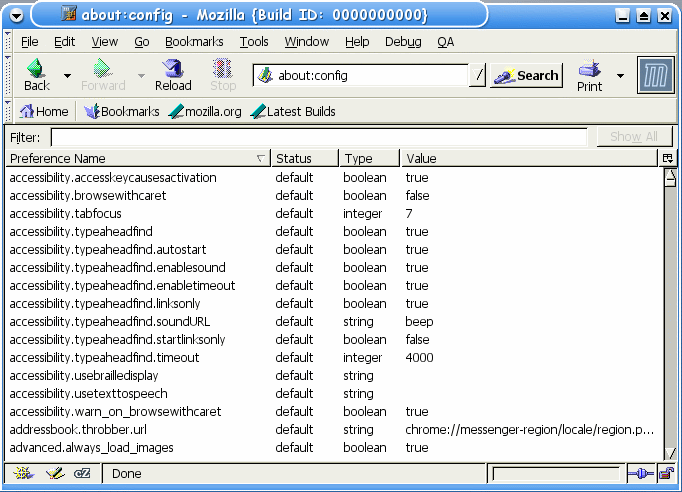This screenshot has width=682, height=492.
Task: Open the QA menu
Action: tap(445, 42)
